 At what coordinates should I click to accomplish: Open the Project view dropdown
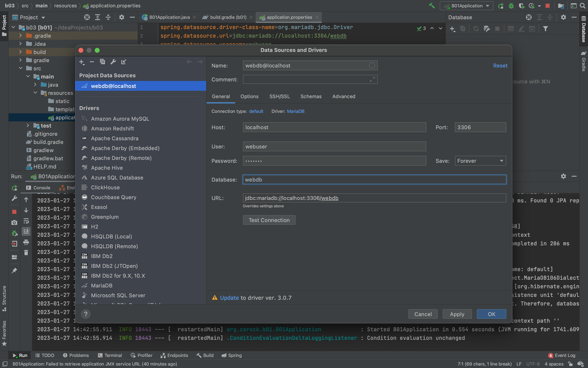click(32, 17)
